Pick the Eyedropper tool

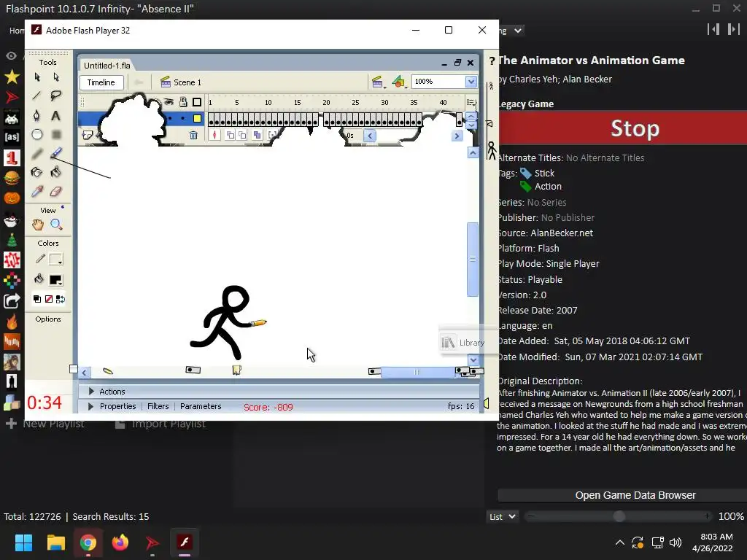(x=36, y=192)
